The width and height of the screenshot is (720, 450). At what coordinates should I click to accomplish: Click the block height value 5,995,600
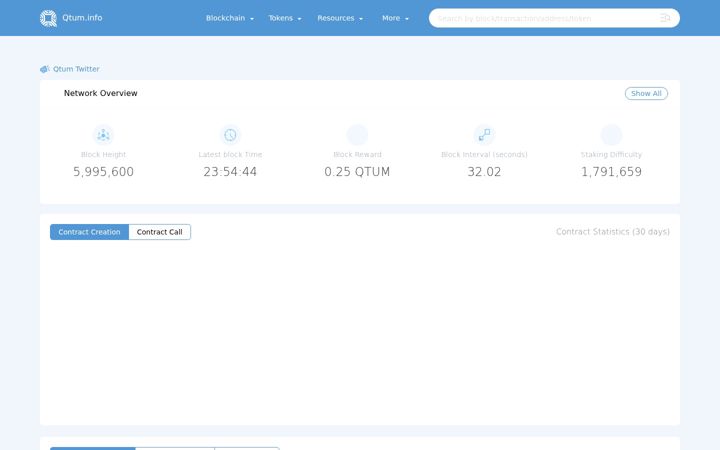(x=103, y=172)
